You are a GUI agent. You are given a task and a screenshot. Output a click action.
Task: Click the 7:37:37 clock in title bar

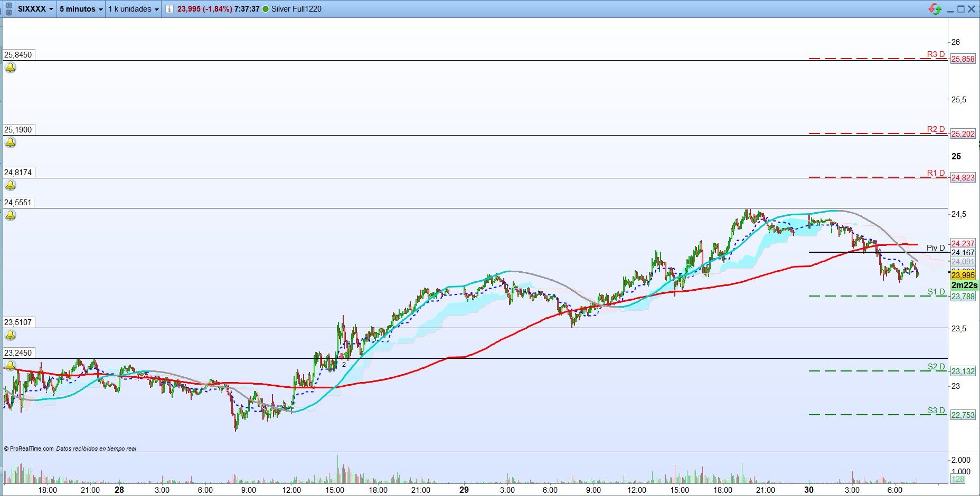tap(247, 9)
